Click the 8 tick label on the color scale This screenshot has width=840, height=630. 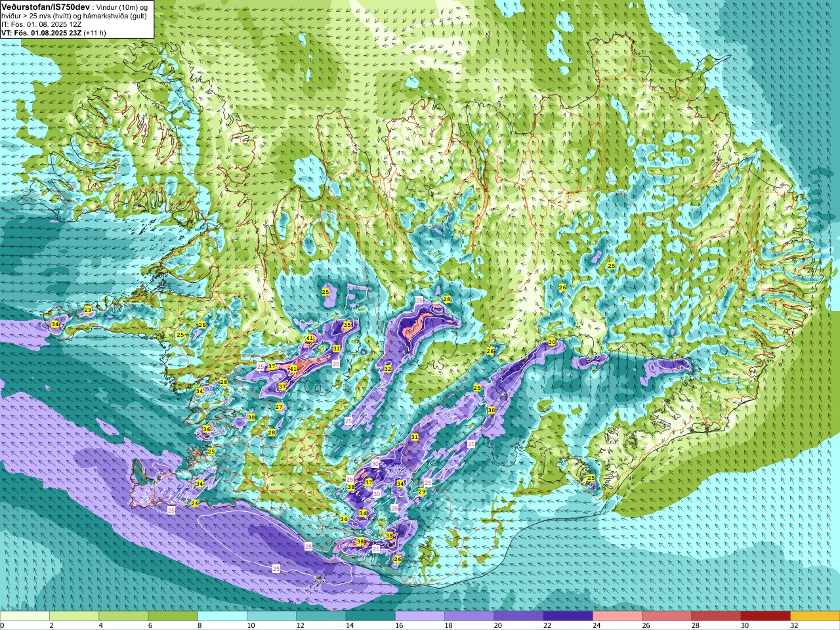click(x=199, y=625)
